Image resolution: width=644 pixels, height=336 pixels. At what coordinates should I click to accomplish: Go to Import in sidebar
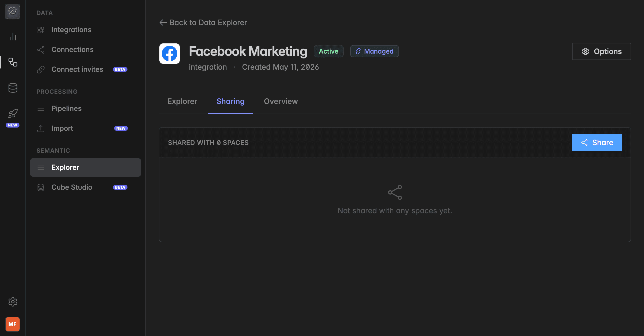pos(86,128)
